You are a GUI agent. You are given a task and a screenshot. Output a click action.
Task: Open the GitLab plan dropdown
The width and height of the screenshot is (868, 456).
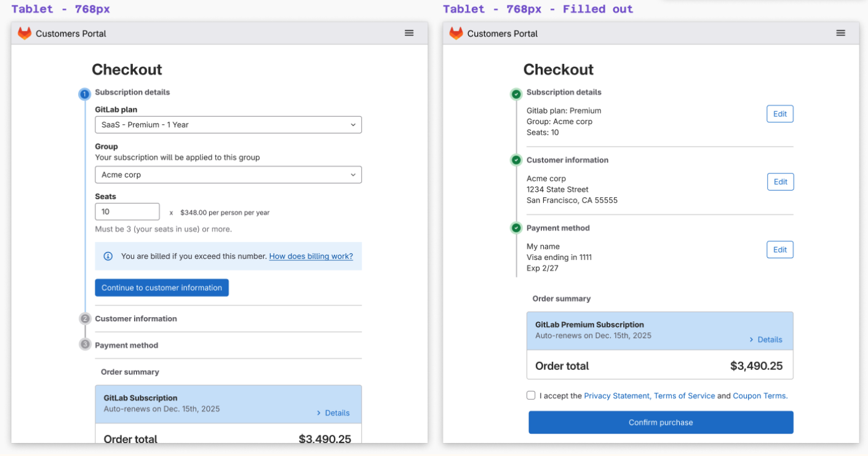[x=228, y=125]
